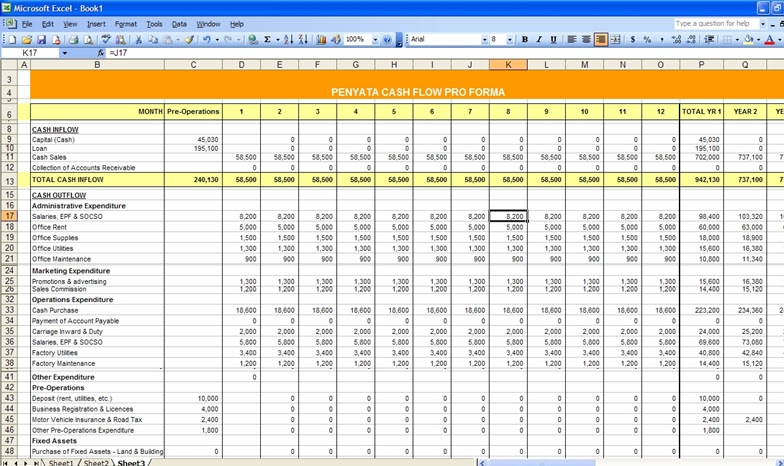Click the Increase Indent icon
Image resolution: width=784 pixels, height=466 pixels.
pos(709,40)
